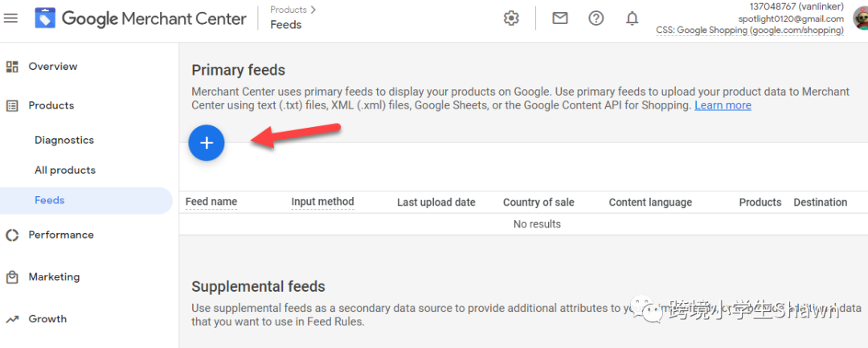Open the hamburger navigation menu
868x348 pixels.
(x=11, y=18)
